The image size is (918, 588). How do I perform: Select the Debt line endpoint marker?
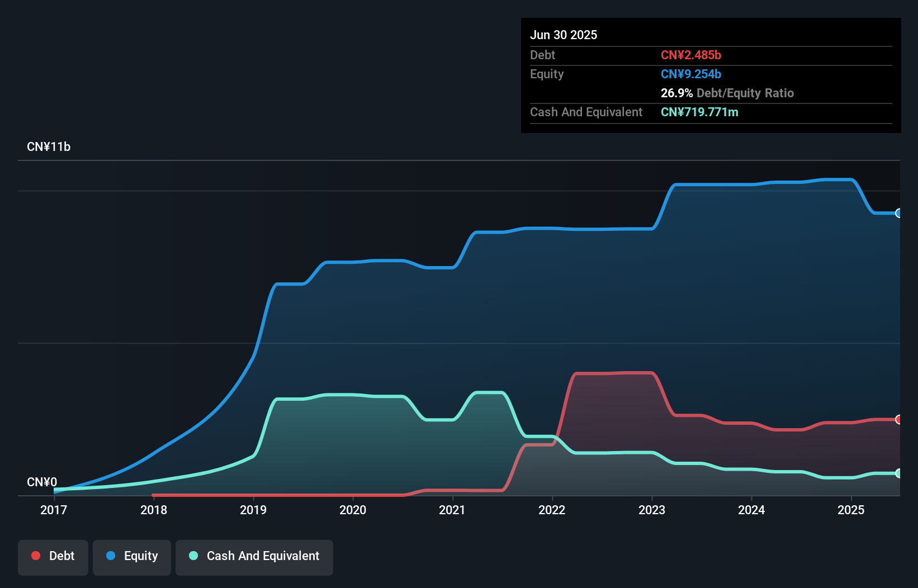[x=899, y=419]
